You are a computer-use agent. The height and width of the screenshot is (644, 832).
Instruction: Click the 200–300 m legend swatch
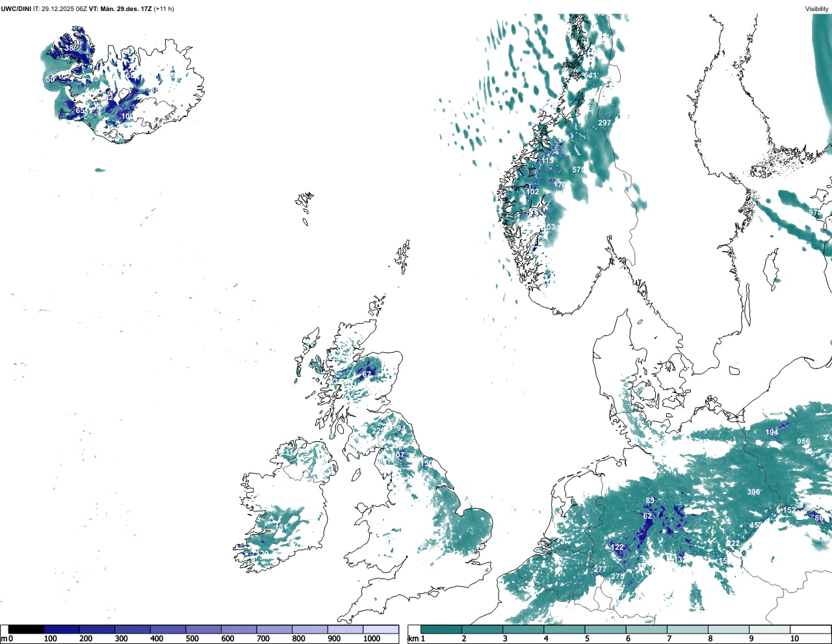click(97, 630)
